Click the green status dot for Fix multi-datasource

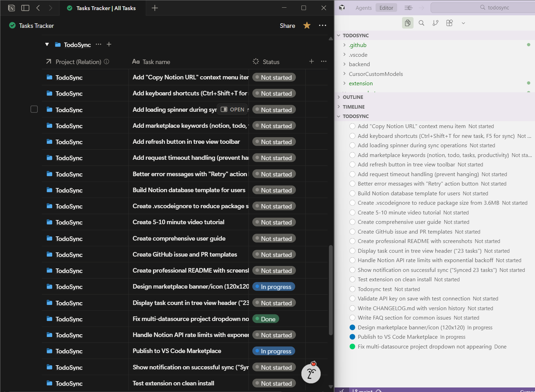(352, 346)
